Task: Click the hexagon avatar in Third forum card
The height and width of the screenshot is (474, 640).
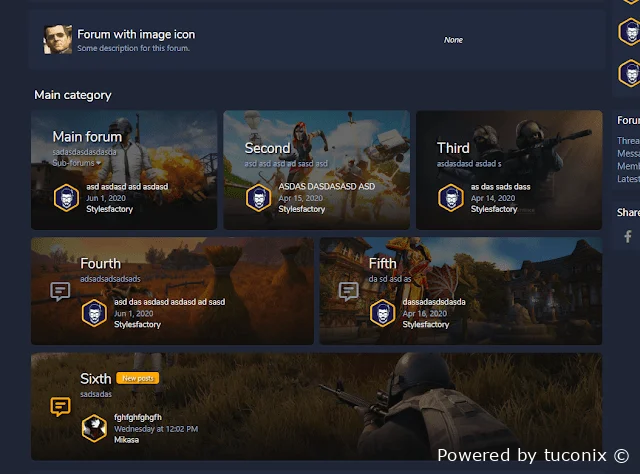Action: pyautogui.click(x=451, y=198)
